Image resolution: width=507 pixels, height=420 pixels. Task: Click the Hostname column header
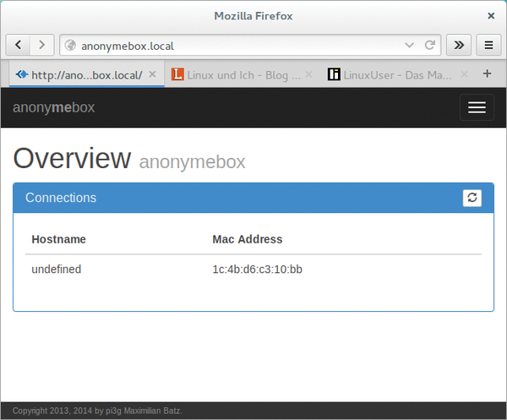click(59, 239)
